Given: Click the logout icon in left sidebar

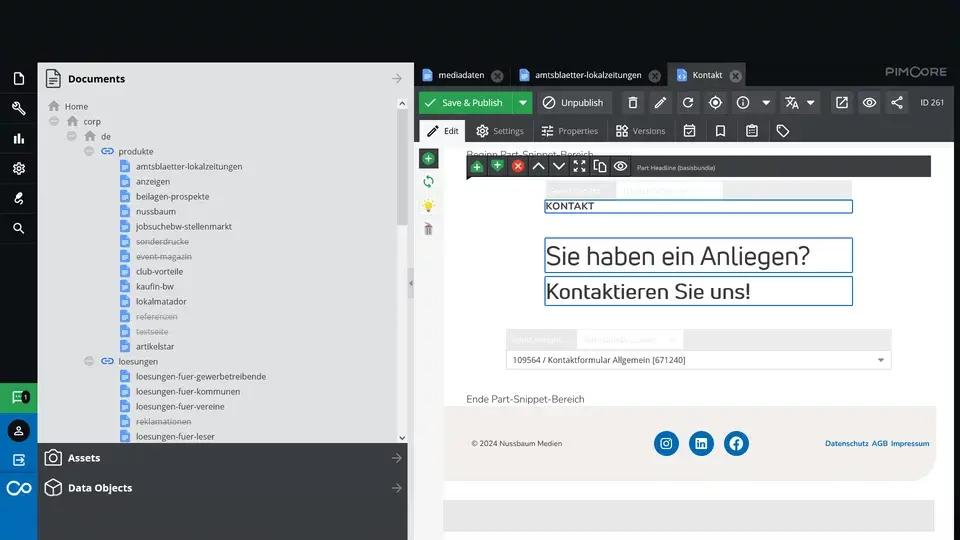Looking at the screenshot, I should point(18,460).
